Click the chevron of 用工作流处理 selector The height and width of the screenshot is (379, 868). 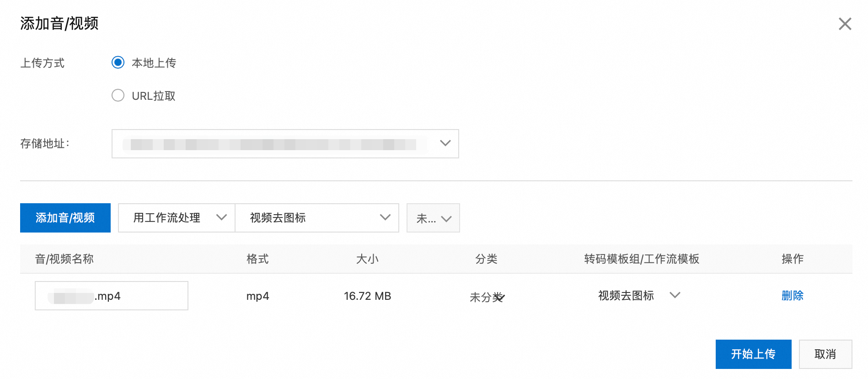[x=221, y=217]
